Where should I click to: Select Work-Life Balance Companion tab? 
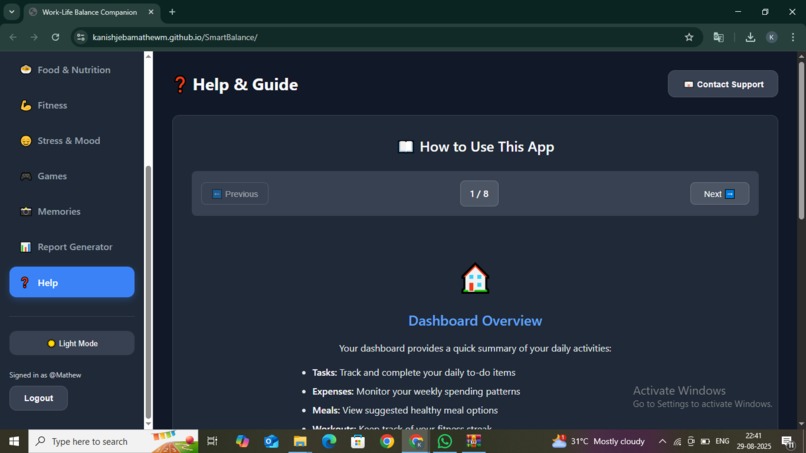pos(89,12)
